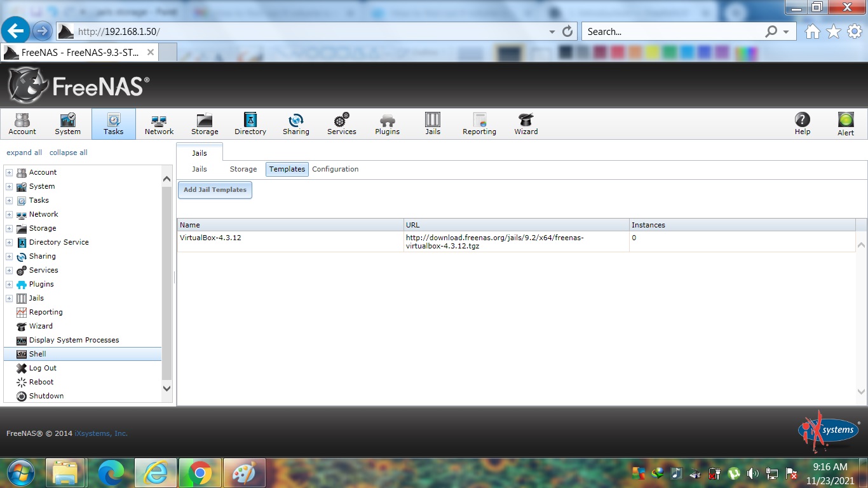
Task: Open Display System Processes in the sidebar
Action: pyautogui.click(x=74, y=340)
